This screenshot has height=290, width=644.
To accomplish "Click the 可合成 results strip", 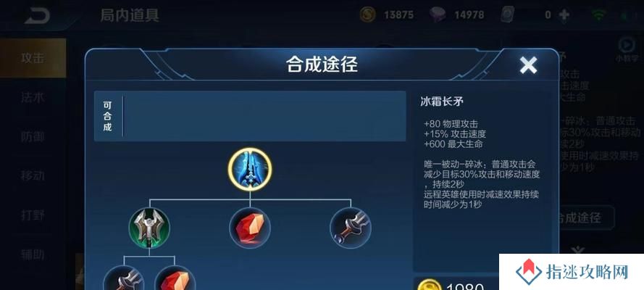I will pos(250,116).
